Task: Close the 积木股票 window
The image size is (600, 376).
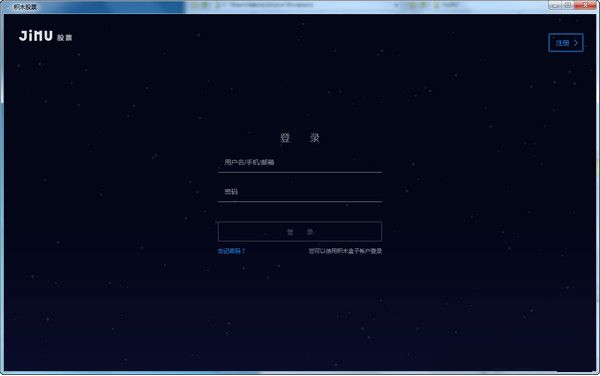Action: pos(586,5)
